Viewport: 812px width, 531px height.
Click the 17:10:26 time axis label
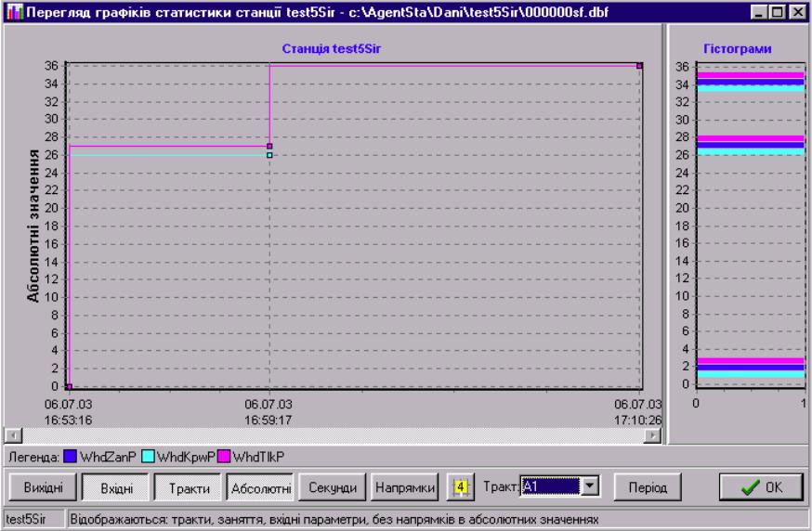click(x=638, y=420)
